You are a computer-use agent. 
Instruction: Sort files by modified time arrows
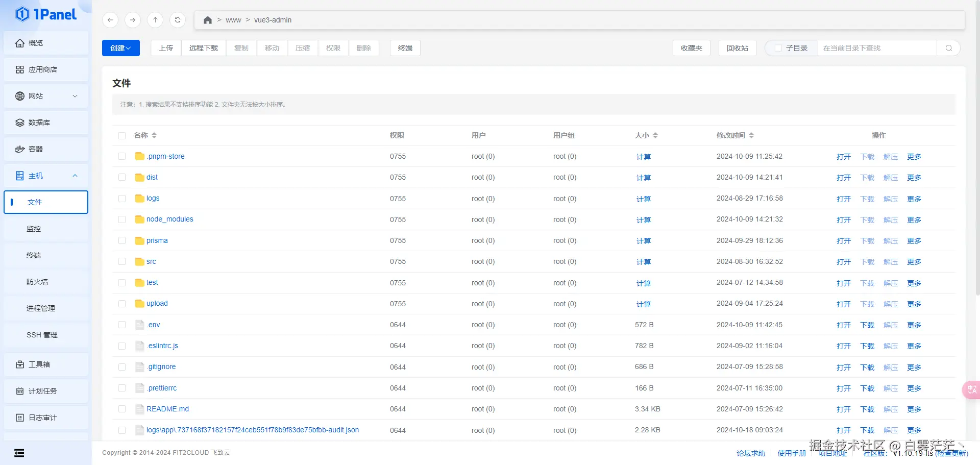tap(751, 135)
